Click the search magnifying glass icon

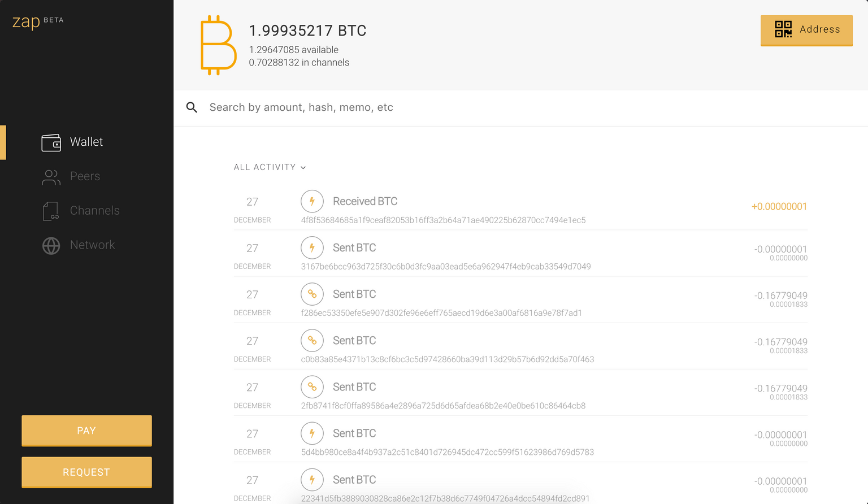pos(192,107)
